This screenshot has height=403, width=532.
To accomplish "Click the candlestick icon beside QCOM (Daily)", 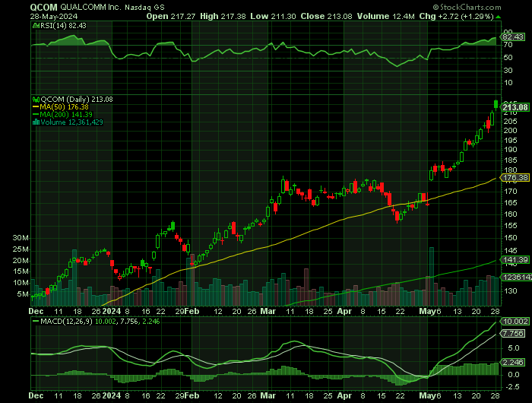I will 36,100.
